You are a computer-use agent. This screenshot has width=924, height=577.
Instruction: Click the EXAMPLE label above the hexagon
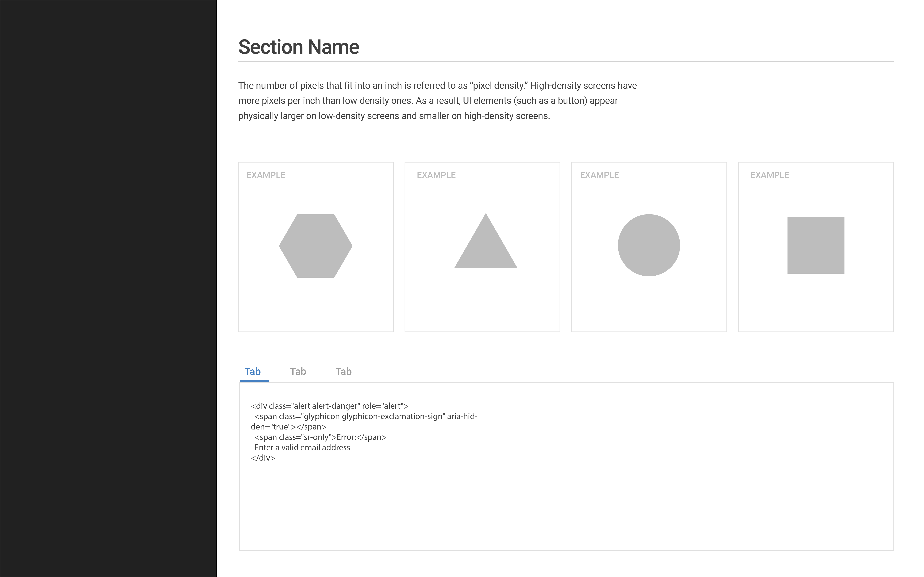pyautogui.click(x=266, y=175)
